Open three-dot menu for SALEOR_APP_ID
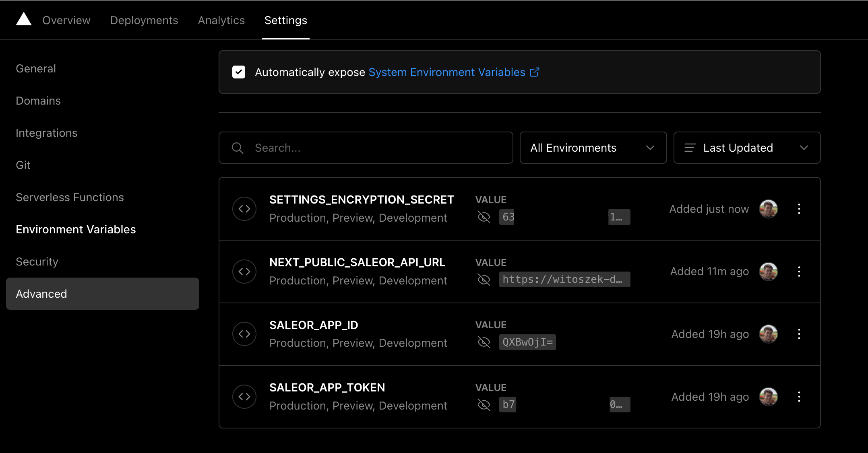This screenshot has height=453, width=868. (x=799, y=334)
